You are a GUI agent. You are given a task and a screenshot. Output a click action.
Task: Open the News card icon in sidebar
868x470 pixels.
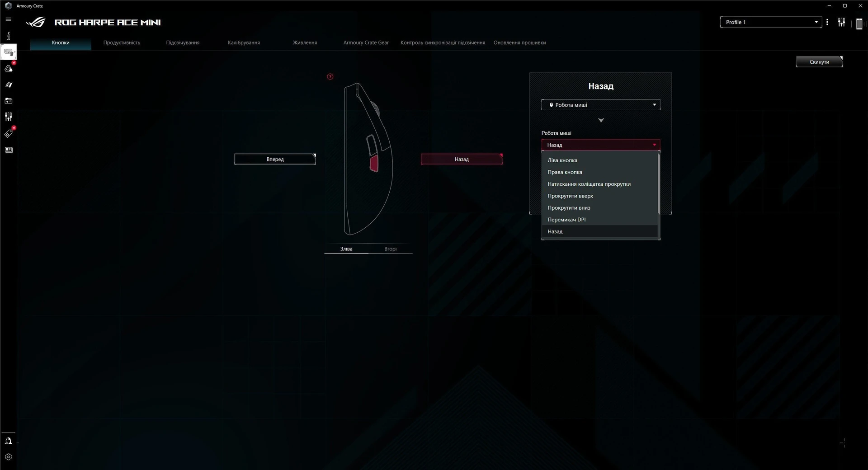(x=9, y=150)
